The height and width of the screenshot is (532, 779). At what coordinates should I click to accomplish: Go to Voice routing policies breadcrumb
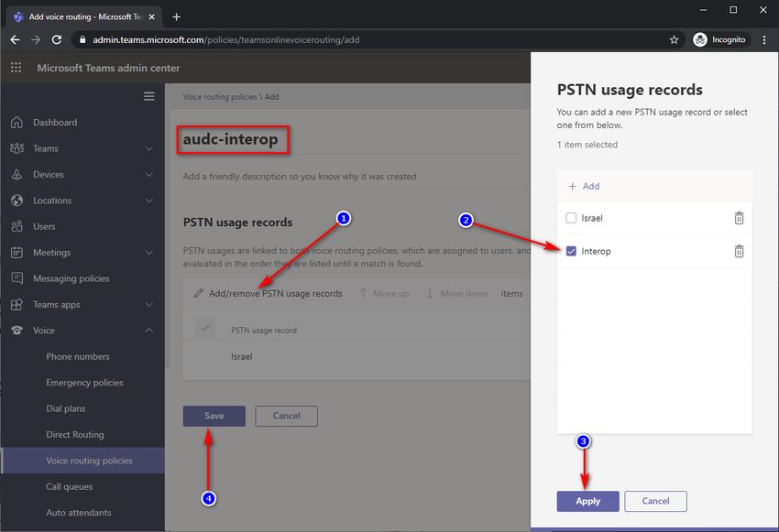click(220, 97)
